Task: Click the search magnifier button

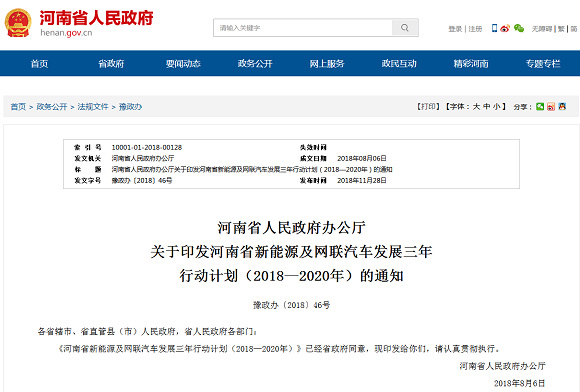Action: coord(405,28)
